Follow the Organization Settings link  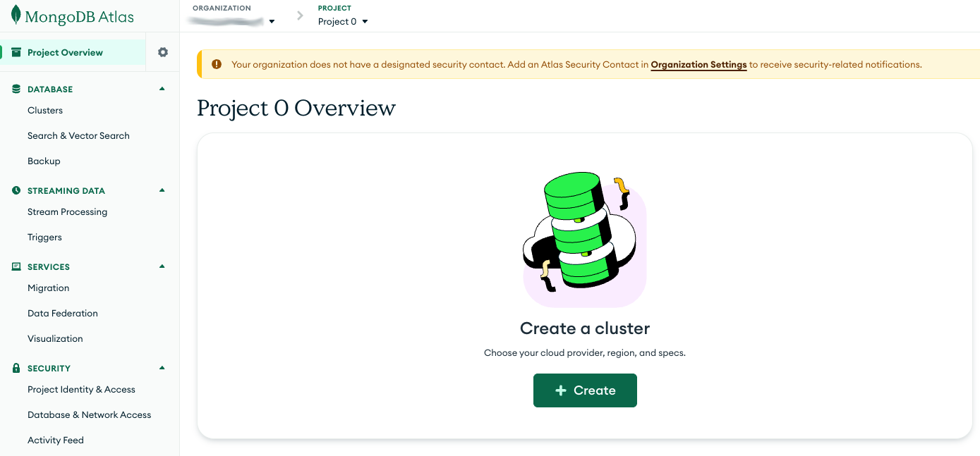tap(698, 65)
